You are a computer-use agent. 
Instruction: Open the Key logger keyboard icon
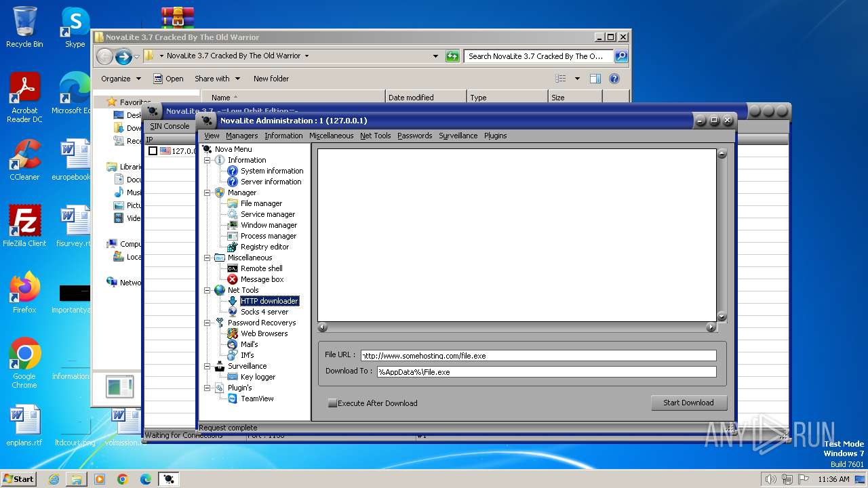click(x=233, y=377)
